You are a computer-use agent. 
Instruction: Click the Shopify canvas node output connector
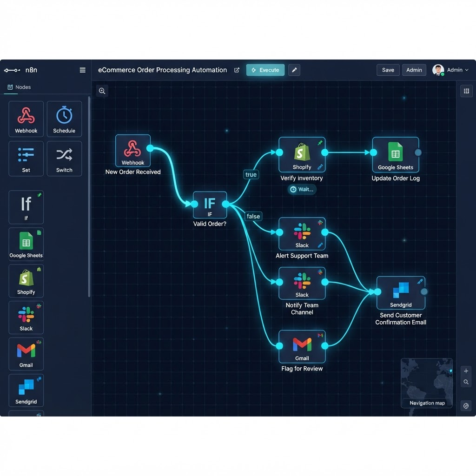[x=324, y=152]
